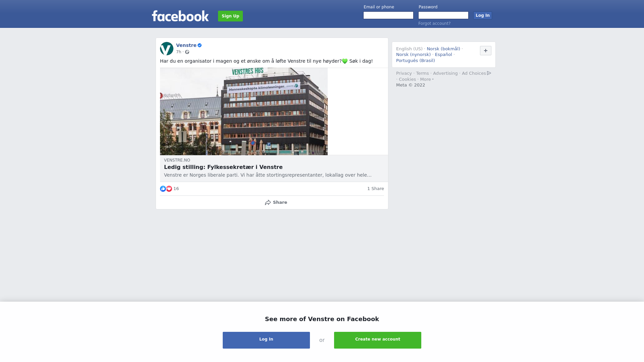644x362 pixels.
Task: Open the Ledig stilling: Fylkessekretær article link
Action: coord(223,167)
